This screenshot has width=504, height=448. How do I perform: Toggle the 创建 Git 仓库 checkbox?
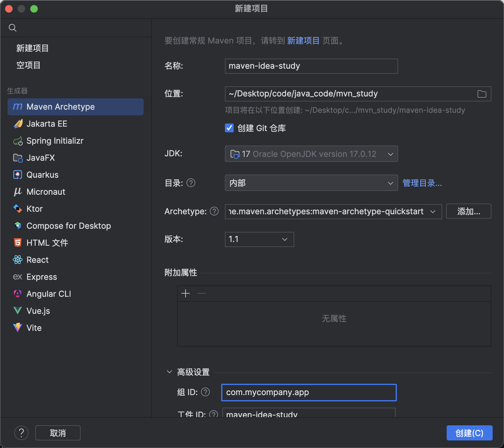[x=229, y=128]
